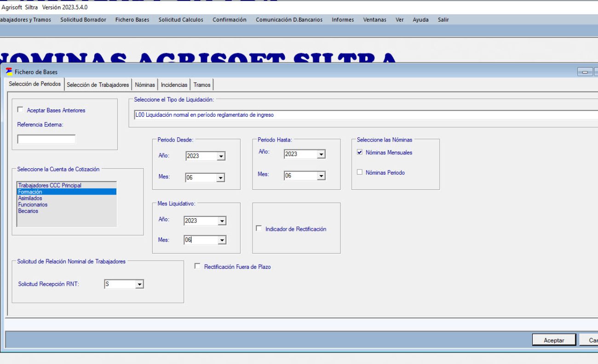Viewport: 598px width, 364px height.
Task: Select Formación in account list
Action: (67, 192)
